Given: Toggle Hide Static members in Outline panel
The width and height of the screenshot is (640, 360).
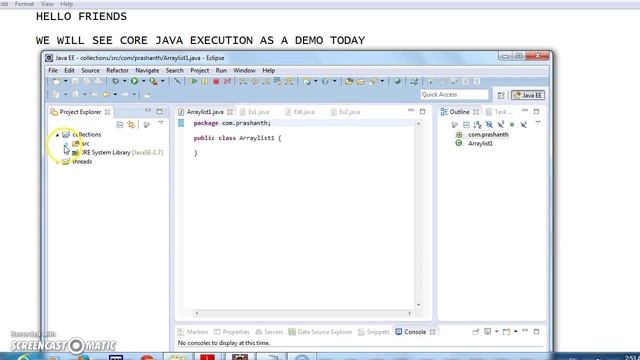Looking at the screenshot, I should (500, 124).
